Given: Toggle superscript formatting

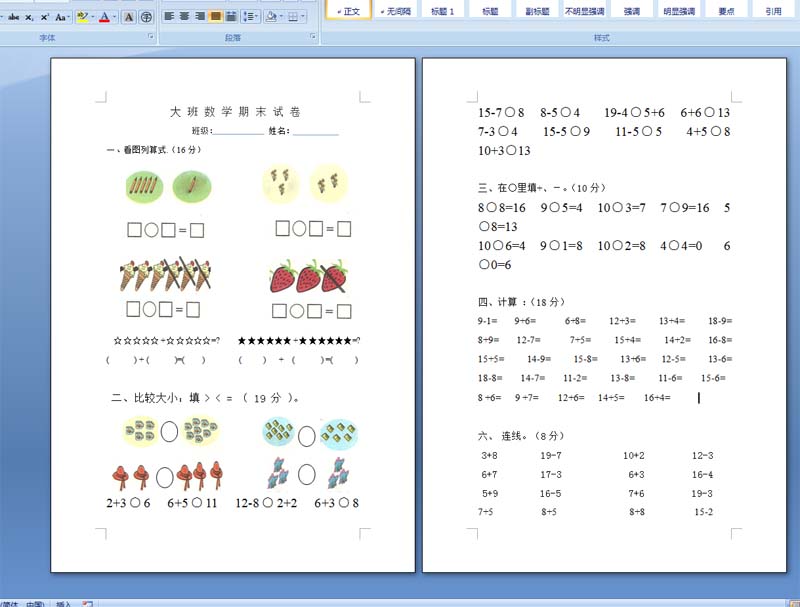Looking at the screenshot, I should click(x=45, y=17).
